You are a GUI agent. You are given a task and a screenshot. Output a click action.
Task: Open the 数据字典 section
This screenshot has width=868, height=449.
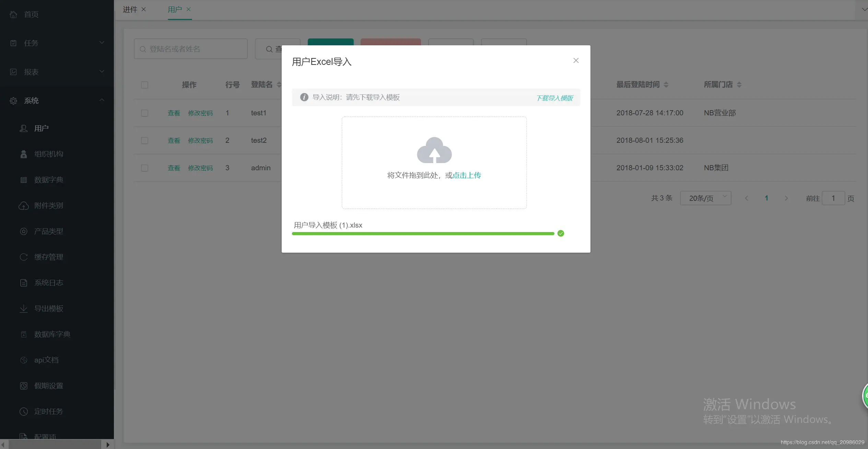48,180
